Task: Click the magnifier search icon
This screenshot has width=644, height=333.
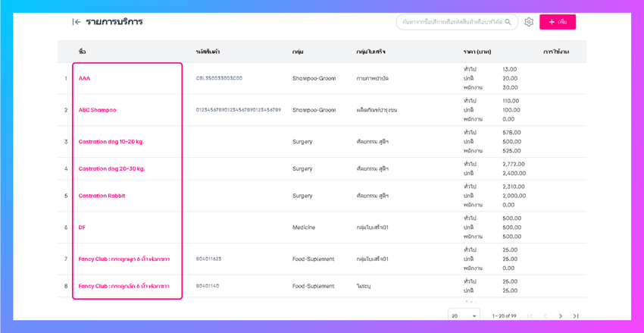Action: [508, 22]
